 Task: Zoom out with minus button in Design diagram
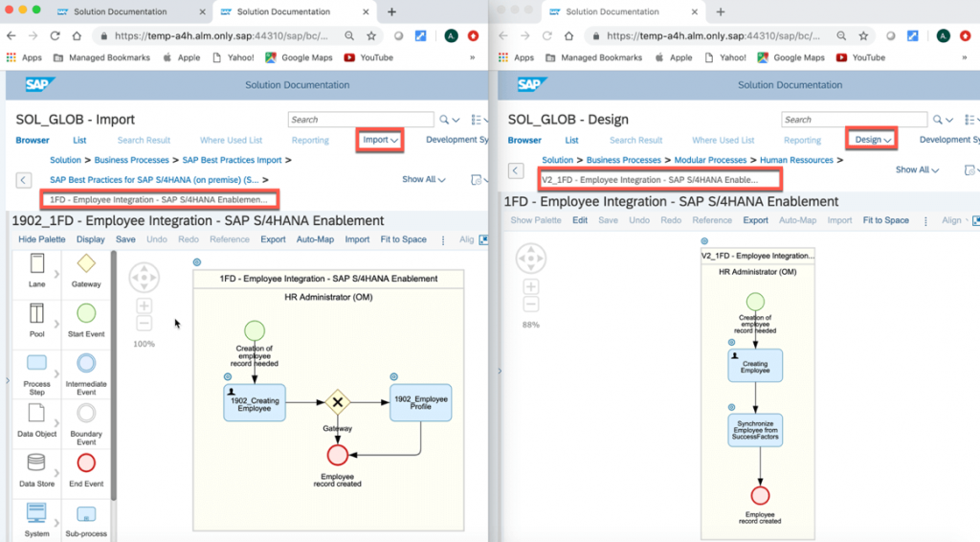tap(530, 305)
